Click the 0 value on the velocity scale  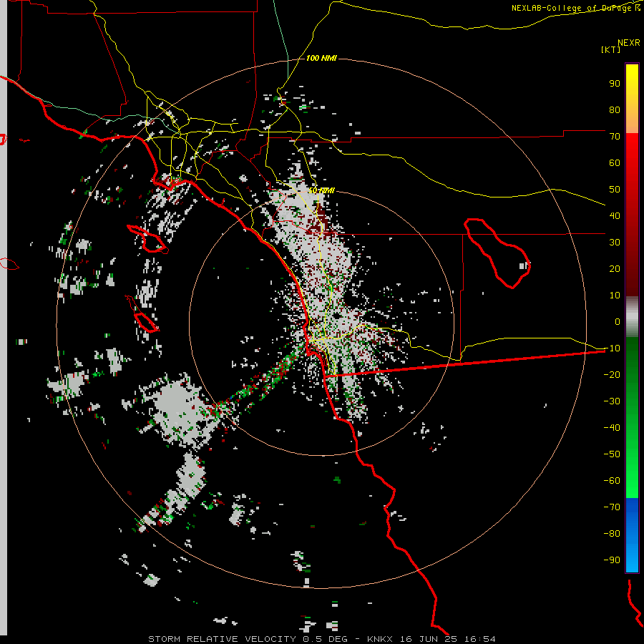pyautogui.click(x=618, y=321)
